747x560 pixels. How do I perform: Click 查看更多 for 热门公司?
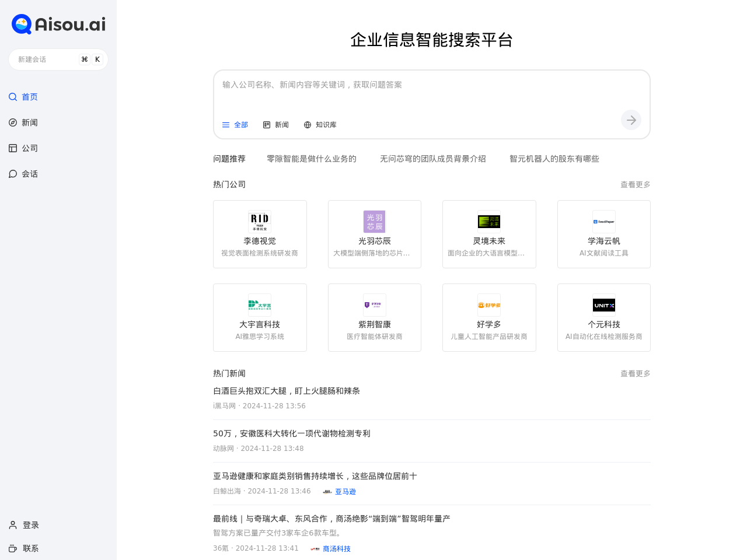coord(636,184)
